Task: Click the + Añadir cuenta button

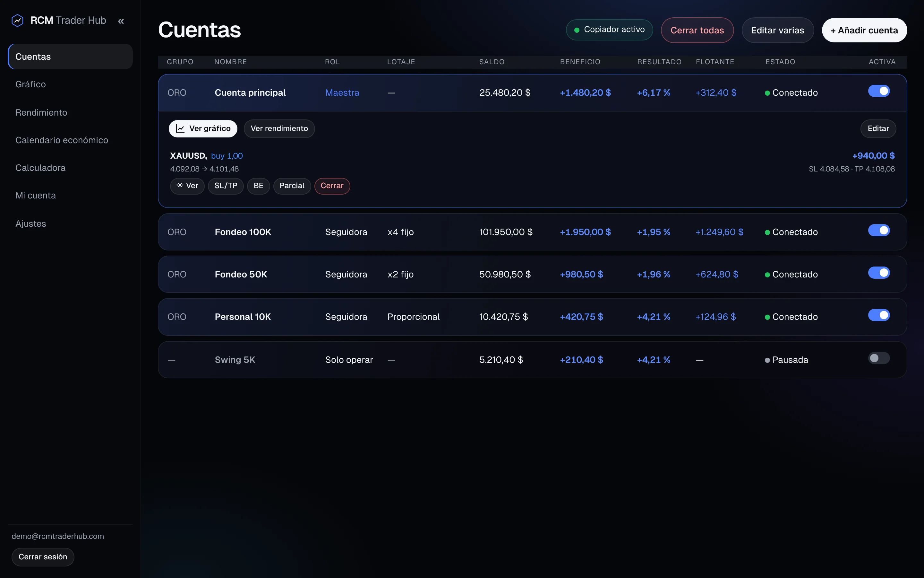Action: (x=864, y=30)
